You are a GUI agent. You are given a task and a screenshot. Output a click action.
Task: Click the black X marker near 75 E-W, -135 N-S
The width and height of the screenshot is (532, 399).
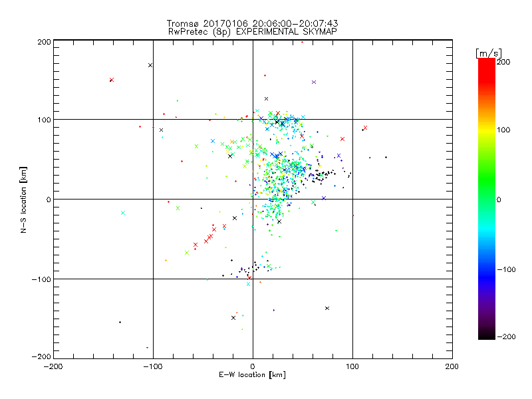[x=327, y=308]
